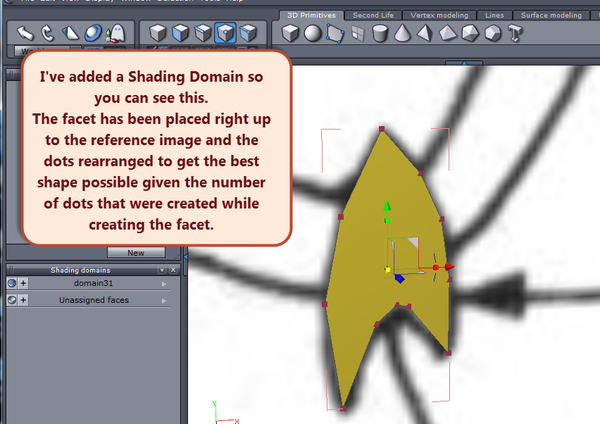Viewport: 600px width, 424px height.
Task: Open the 3D Primitives tab
Action: tap(311, 15)
